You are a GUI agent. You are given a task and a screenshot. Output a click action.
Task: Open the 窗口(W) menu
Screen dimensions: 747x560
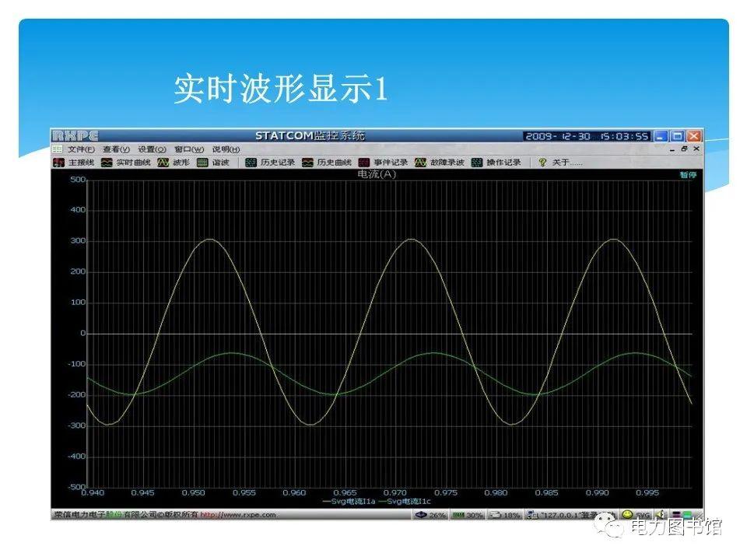point(189,149)
